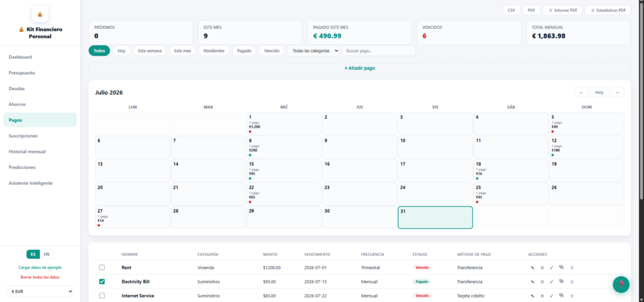
Task: Uncheck the Electricity Bill checkbox
Action: [x=102, y=282]
